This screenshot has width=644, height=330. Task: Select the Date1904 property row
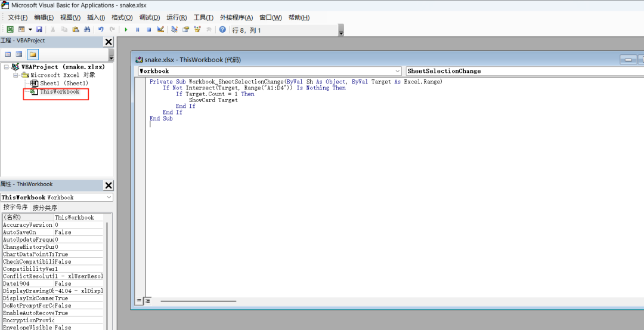pyautogui.click(x=53, y=283)
